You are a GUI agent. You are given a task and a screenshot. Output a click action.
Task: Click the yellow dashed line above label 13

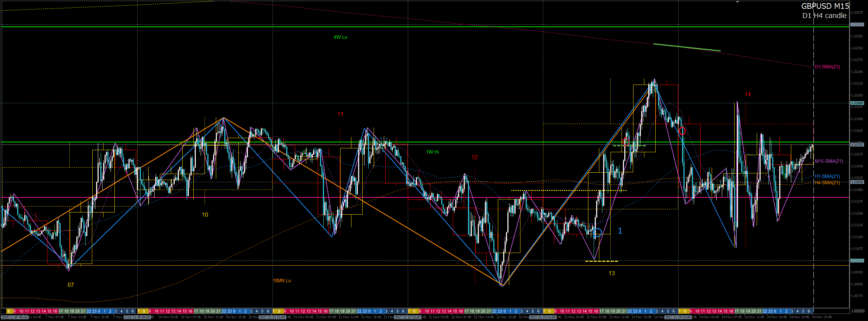601,261
